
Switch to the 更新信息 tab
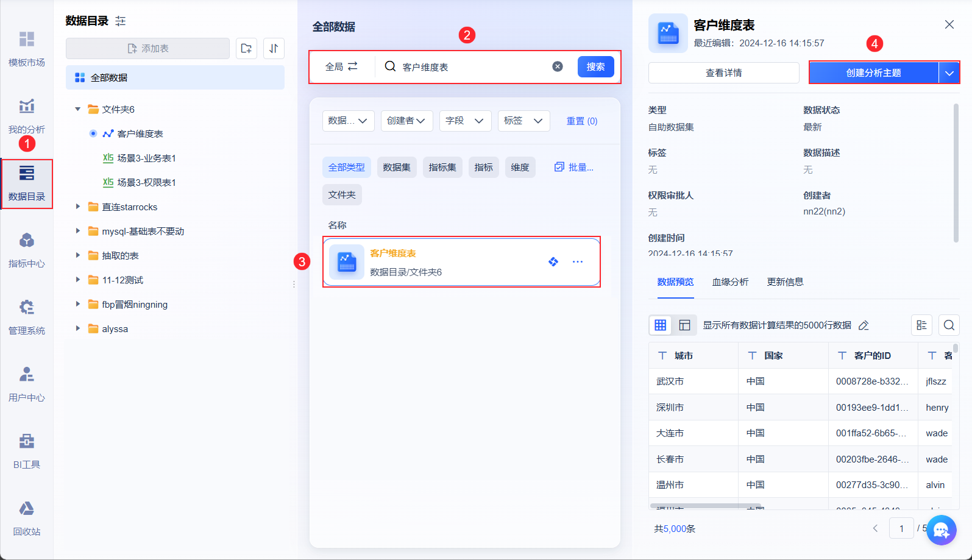[x=785, y=282]
